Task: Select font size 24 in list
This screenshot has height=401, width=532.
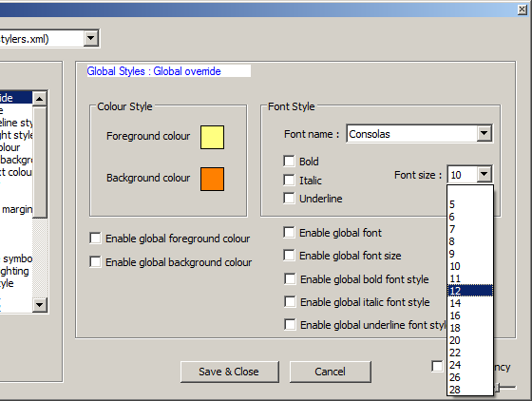Action: coord(470,365)
